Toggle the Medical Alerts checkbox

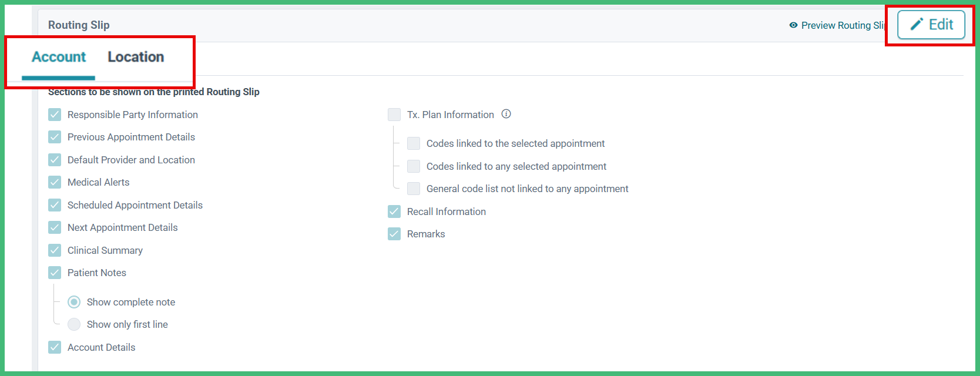54,182
